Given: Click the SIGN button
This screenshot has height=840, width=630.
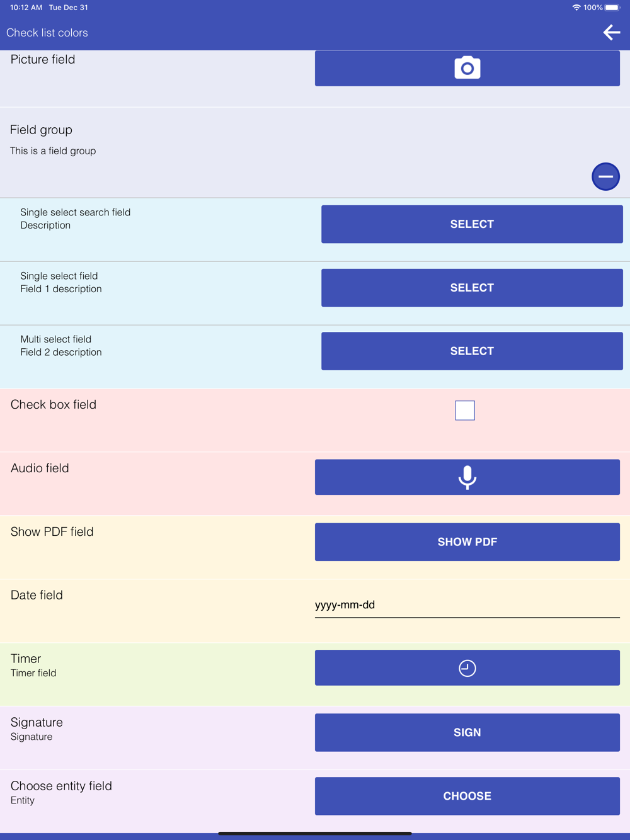Looking at the screenshot, I should pyautogui.click(x=467, y=732).
